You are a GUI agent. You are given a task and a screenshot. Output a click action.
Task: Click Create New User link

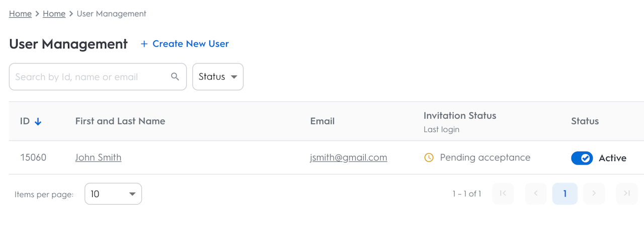(x=190, y=44)
